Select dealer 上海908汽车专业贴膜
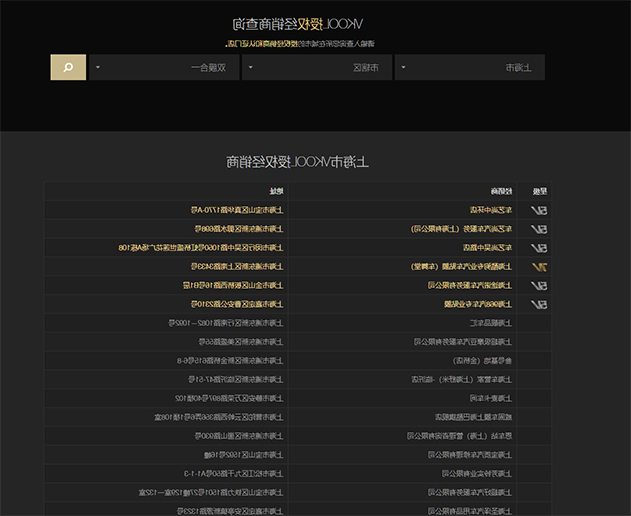This screenshot has width=631, height=516. pos(478,304)
